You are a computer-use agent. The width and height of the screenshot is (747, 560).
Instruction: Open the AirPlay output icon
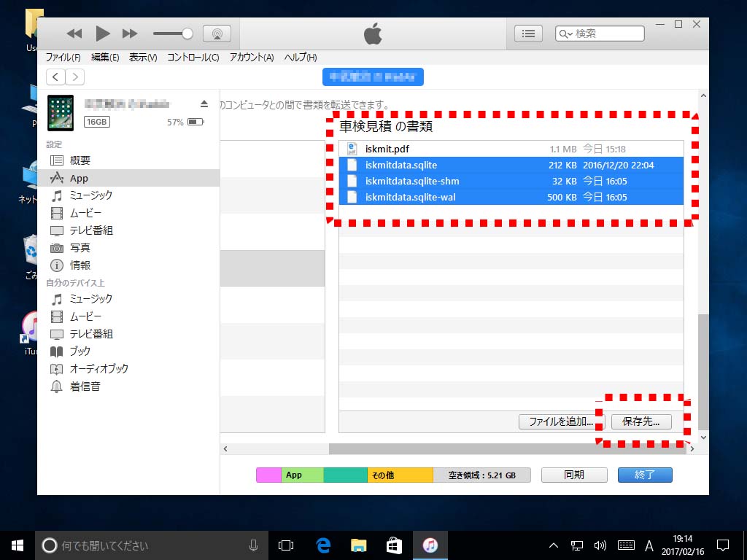(217, 34)
